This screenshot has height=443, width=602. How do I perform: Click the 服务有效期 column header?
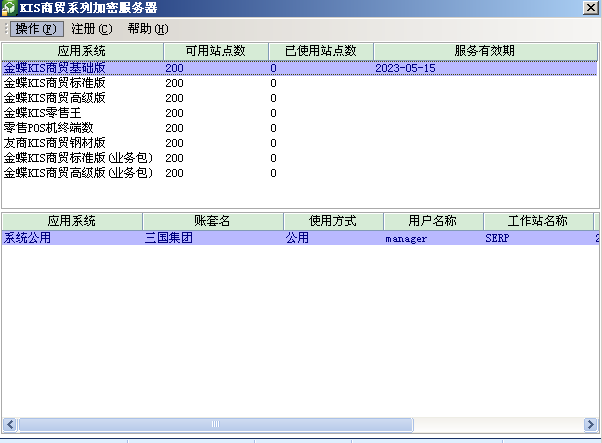485,51
